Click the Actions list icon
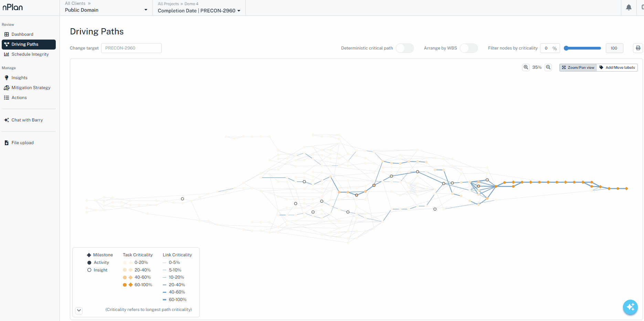Screen dimensions: 644x321 (7, 97)
